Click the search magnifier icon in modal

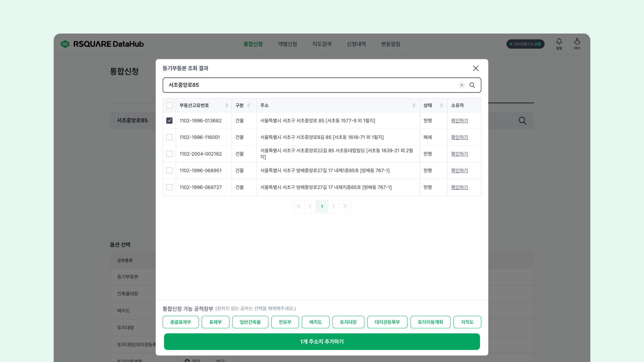[472, 85]
